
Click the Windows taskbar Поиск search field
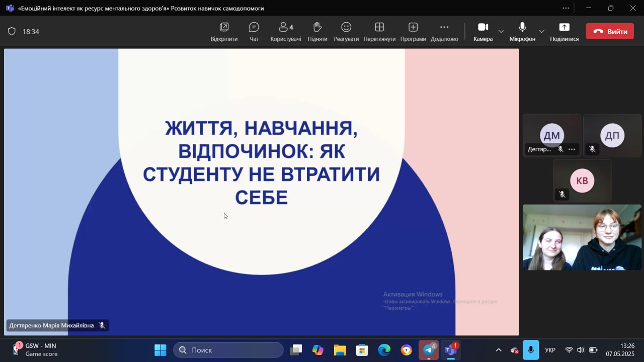228,350
